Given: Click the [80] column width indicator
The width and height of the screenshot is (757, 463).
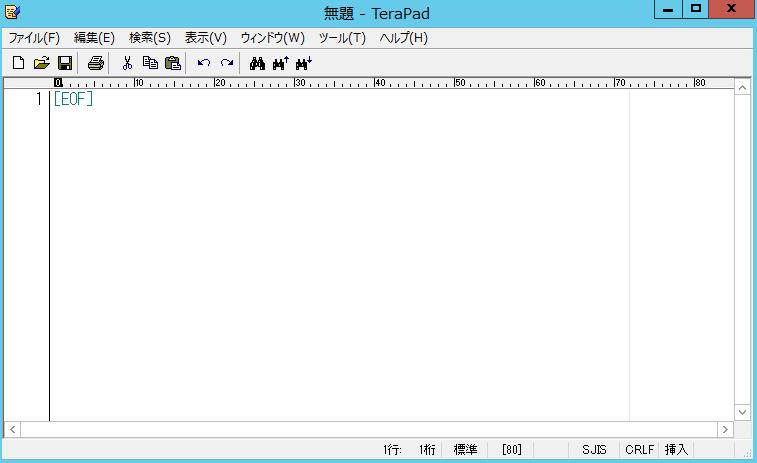Looking at the screenshot, I should (511, 449).
